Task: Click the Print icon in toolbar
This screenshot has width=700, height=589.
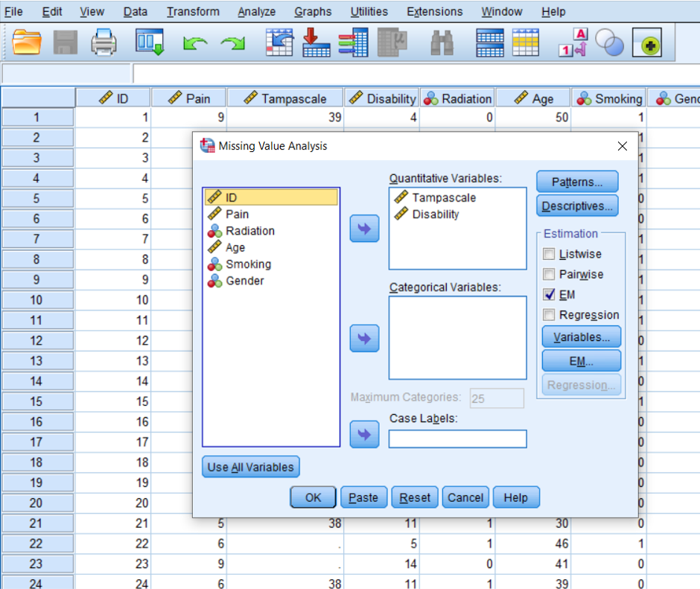Action: click(104, 44)
